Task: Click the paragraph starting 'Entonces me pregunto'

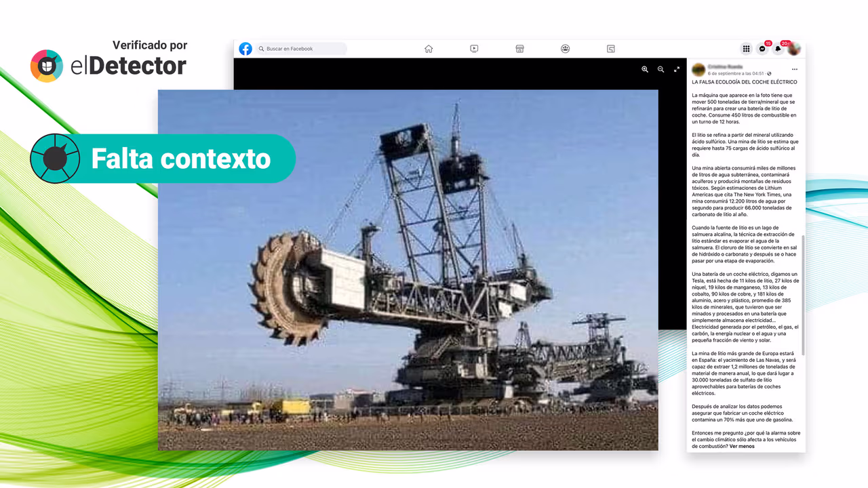Action: click(x=746, y=440)
